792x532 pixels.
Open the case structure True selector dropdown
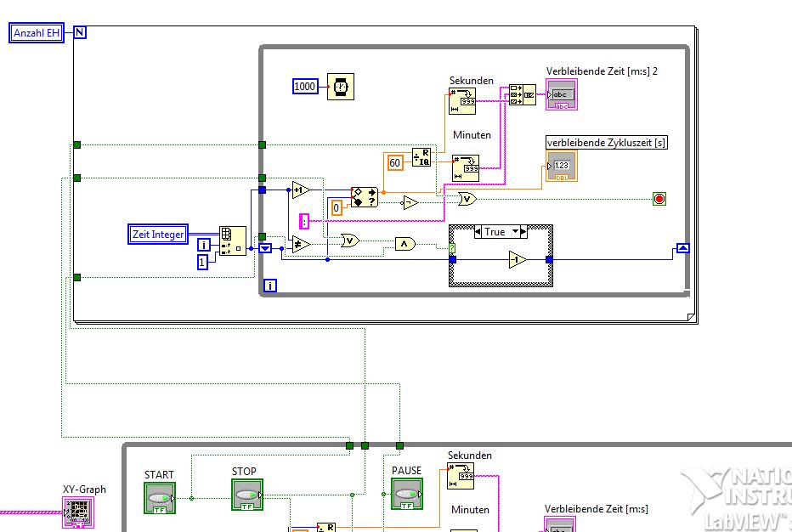(x=516, y=231)
